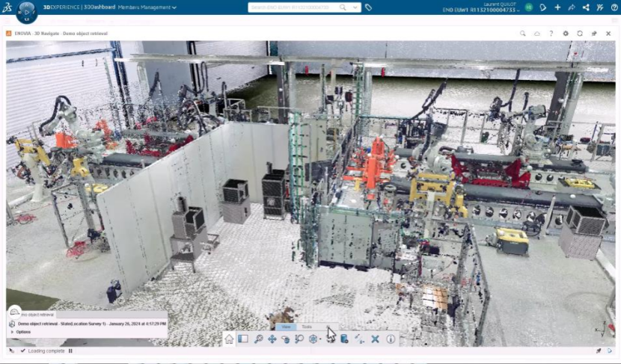Toggle the side panel layout icon

(x=243, y=339)
